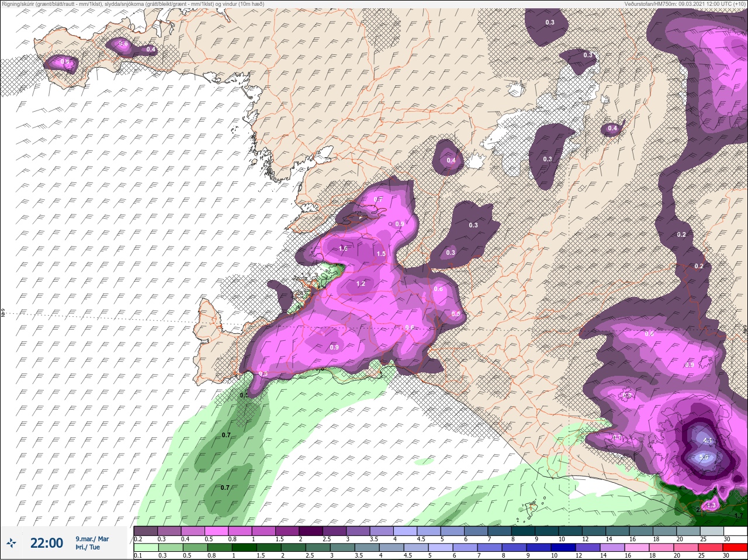Select the white snow legend swatch after 30
Screen dimensions: 748x560
coord(736,531)
